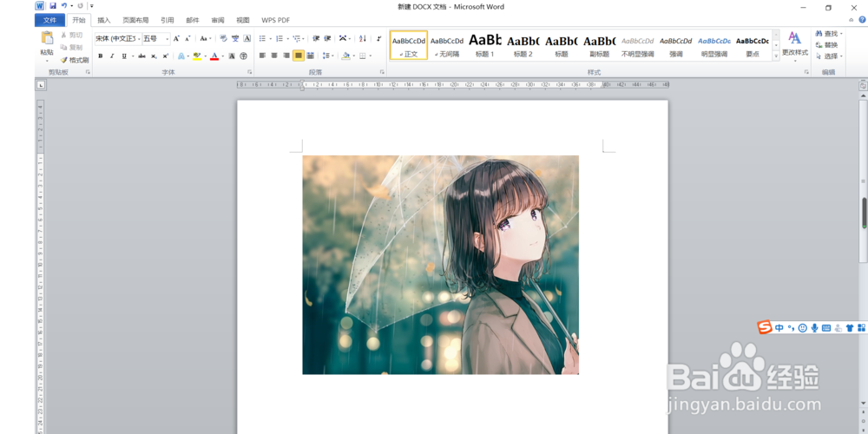
Task: Click the Cut (剪切) scissors icon
Action: coord(63,35)
